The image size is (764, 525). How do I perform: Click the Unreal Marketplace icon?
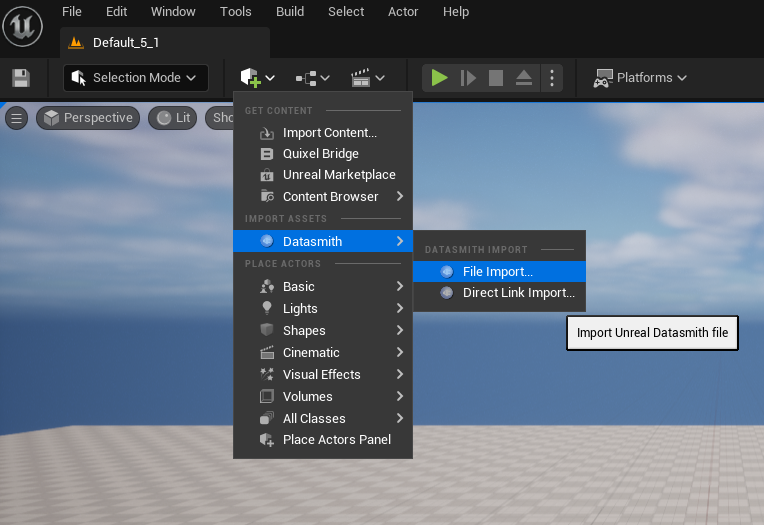point(267,175)
